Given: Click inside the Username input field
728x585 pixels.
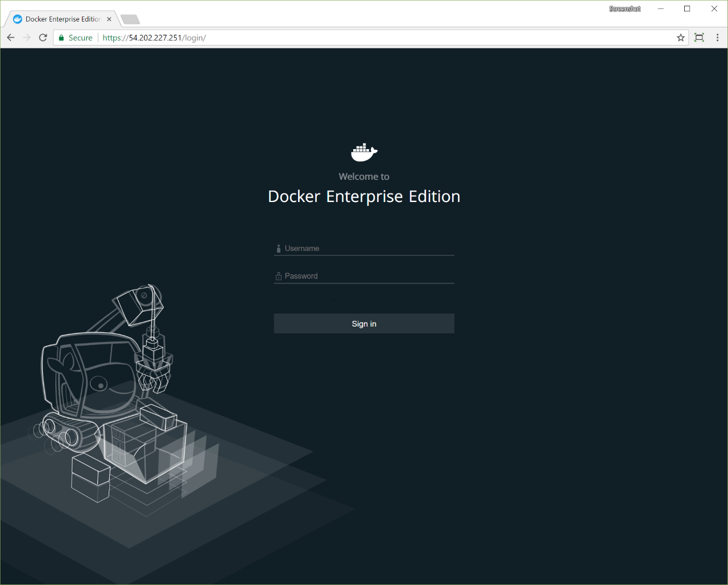Looking at the screenshot, I should click(364, 248).
